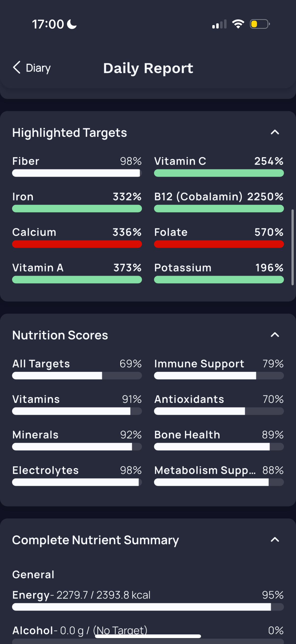Tap the red Folate 570% bar
296x644 pixels.
coord(219,244)
